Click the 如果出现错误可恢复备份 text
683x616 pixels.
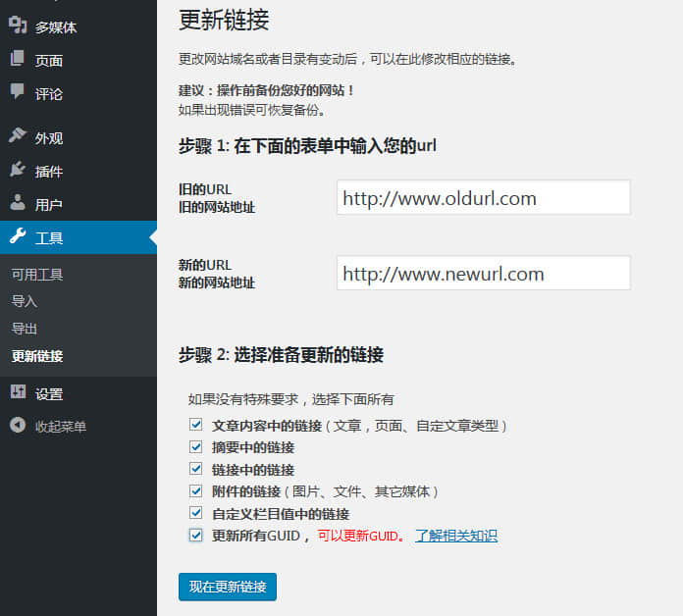coord(252,110)
